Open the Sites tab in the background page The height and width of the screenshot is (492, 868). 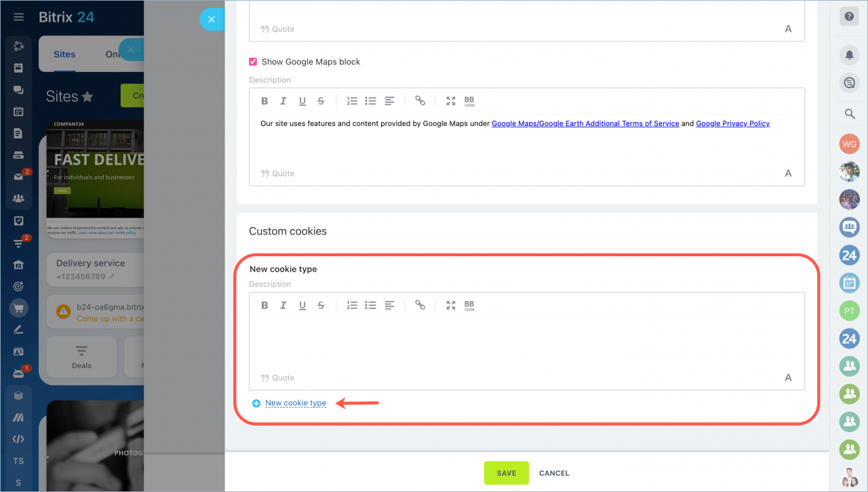pyautogui.click(x=64, y=54)
